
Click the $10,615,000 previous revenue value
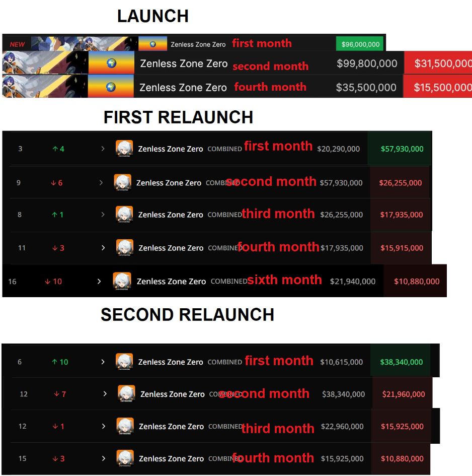coord(342,362)
